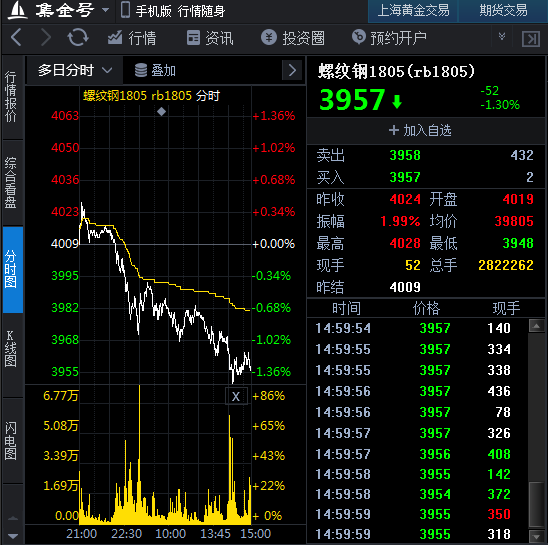Select trade row priced 3954

click(x=418, y=494)
